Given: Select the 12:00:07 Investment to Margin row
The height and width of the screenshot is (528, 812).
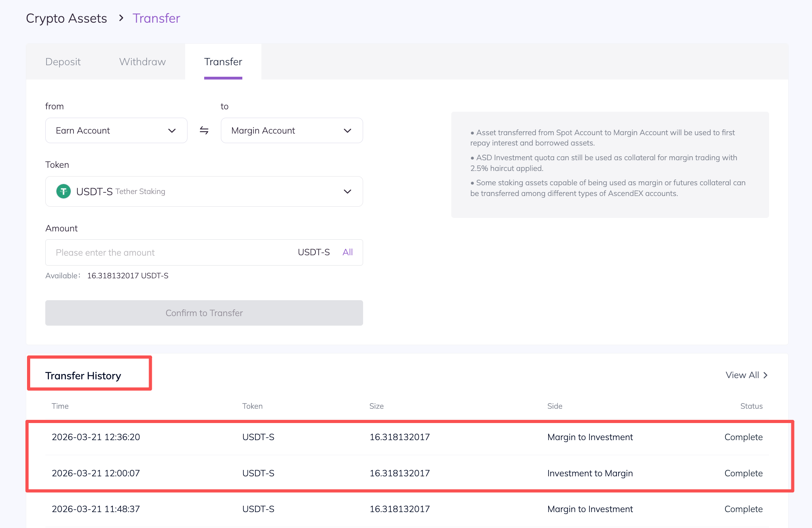Looking at the screenshot, I should [407, 473].
